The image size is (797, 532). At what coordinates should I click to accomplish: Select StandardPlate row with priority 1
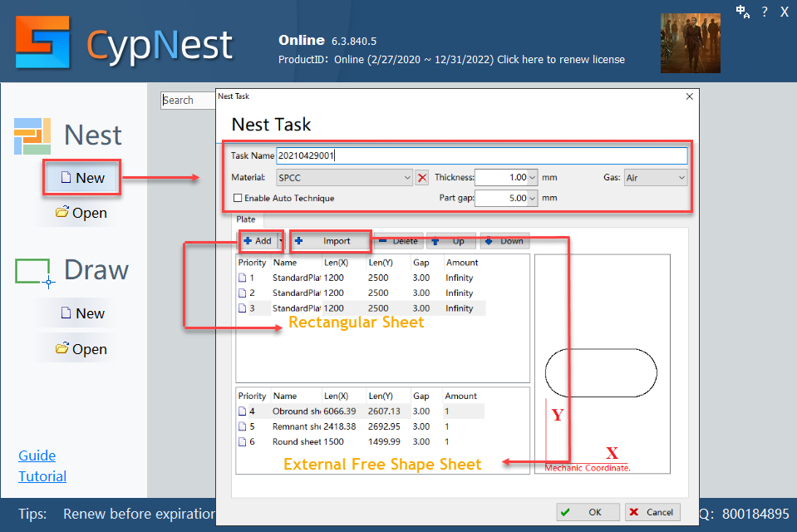(x=361, y=278)
